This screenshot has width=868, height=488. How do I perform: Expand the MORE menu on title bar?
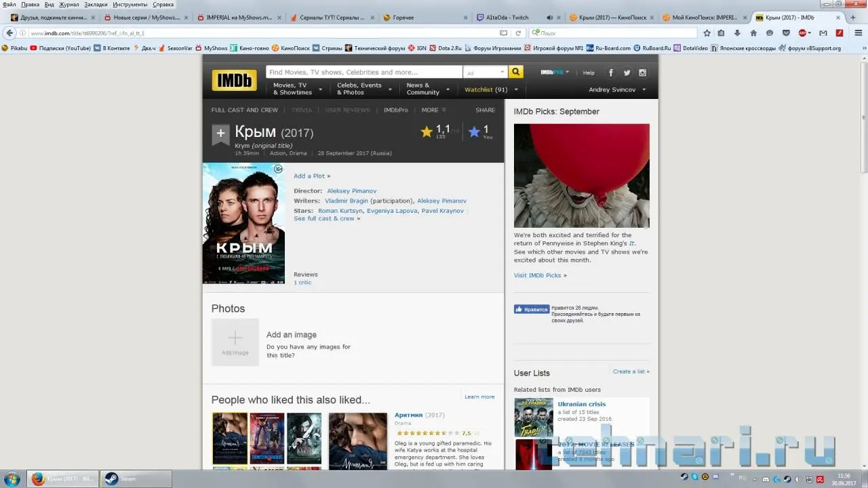pos(434,110)
